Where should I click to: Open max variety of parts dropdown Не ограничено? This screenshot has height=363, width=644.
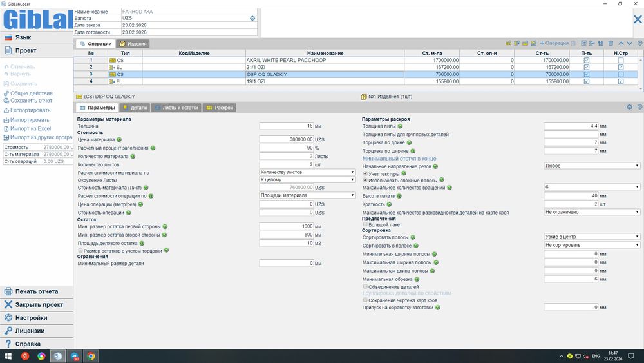coord(592,212)
